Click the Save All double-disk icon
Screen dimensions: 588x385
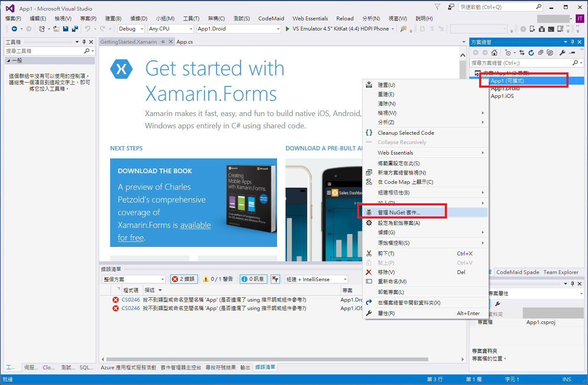point(75,29)
